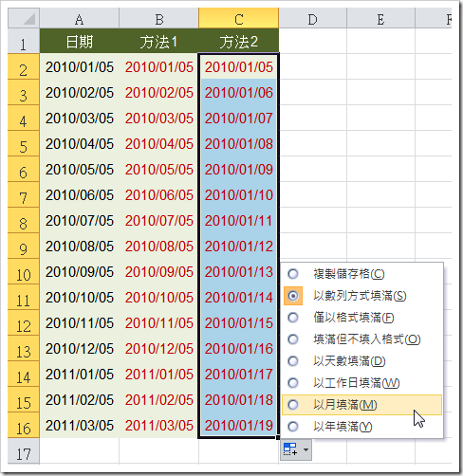Select column B header

159,18
